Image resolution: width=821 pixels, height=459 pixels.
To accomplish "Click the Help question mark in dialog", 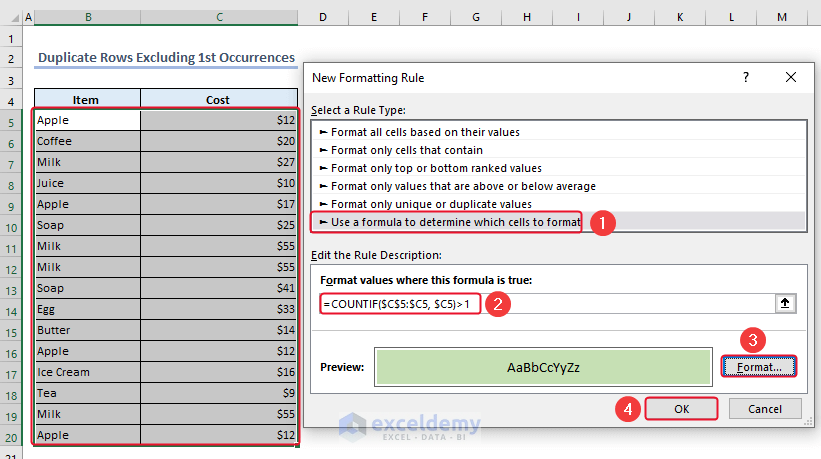I will 746,77.
